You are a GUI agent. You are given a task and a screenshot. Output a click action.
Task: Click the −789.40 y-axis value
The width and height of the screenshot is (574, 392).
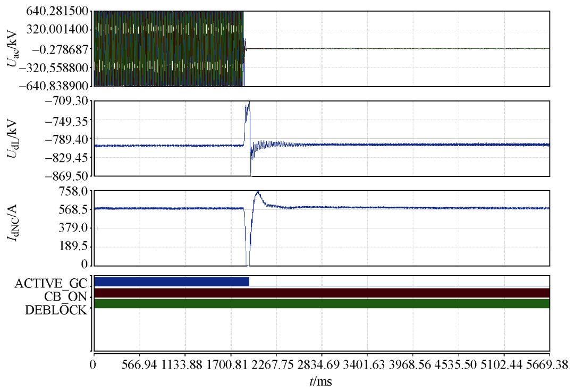66,139
